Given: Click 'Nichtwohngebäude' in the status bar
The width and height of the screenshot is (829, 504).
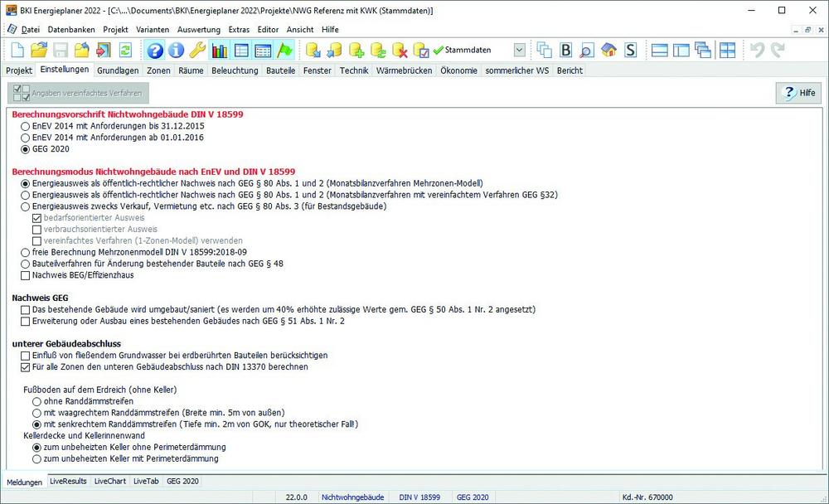Looking at the screenshot, I should (352, 497).
